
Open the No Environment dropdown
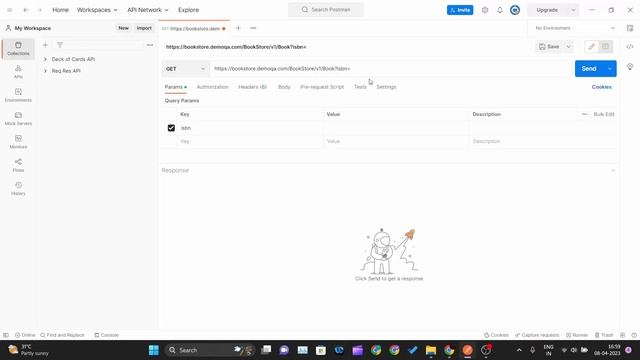[x=575, y=28]
